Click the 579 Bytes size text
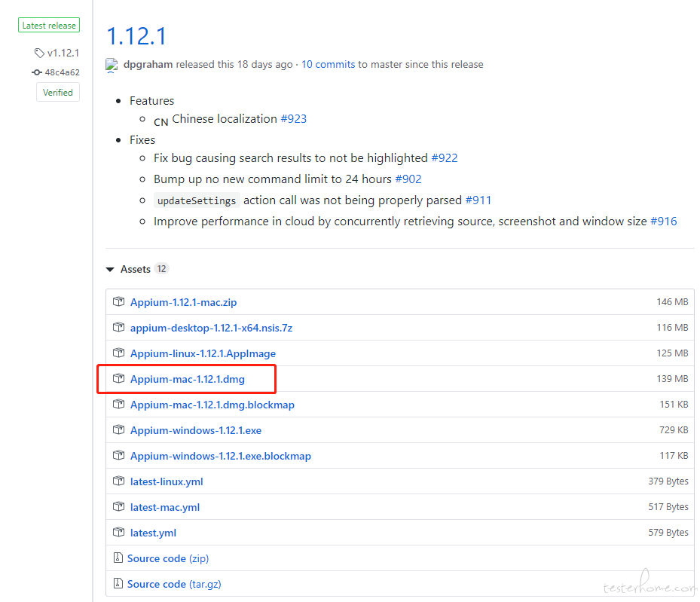Viewport: 700px width, 602px height. point(668,533)
